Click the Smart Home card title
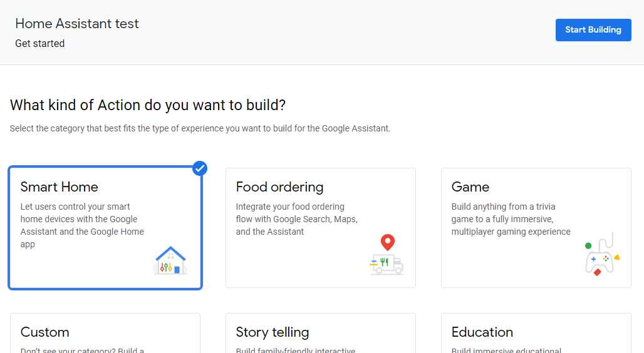Screen dimensions: 644x353 [60, 187]
